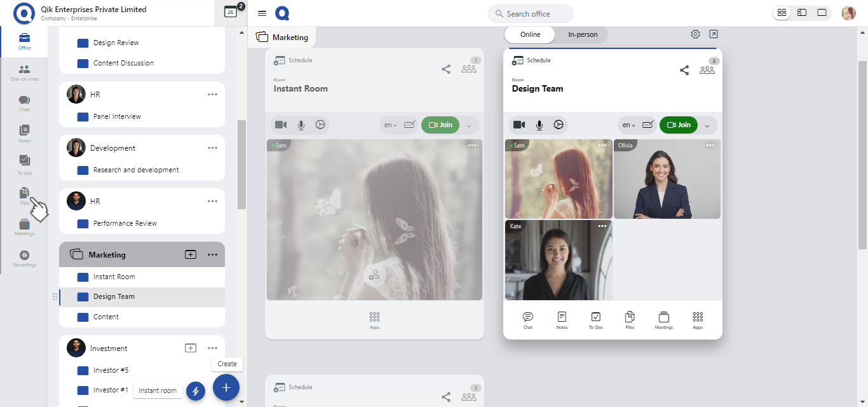Open room settings gear icon

695,34
